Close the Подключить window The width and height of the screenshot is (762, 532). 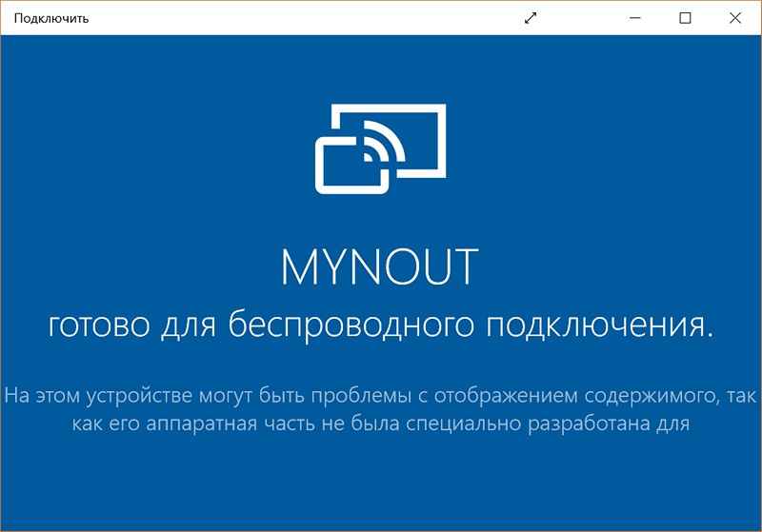click(735, 18)
